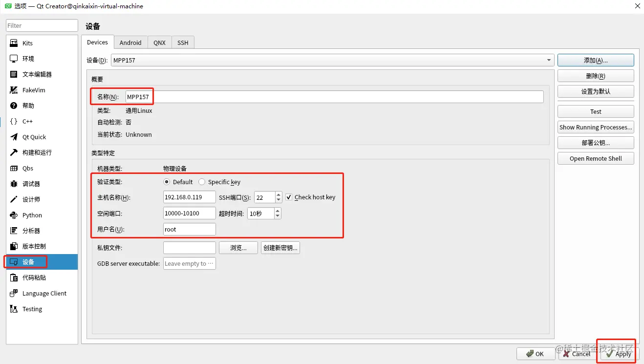The image size is (644, 364).
Task: Decrease the SSH端口 port value
Action: (x=279, y=200)
